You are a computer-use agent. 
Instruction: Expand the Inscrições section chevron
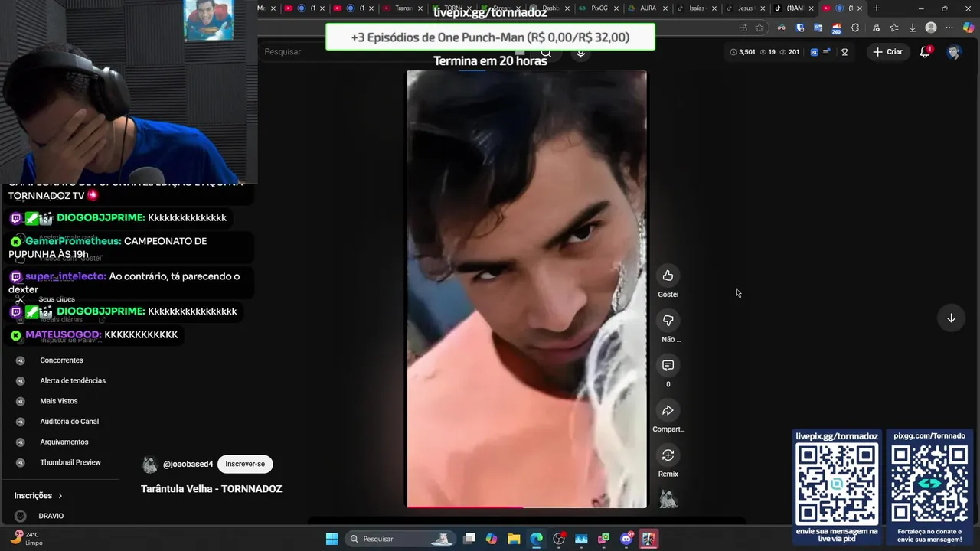60,496
